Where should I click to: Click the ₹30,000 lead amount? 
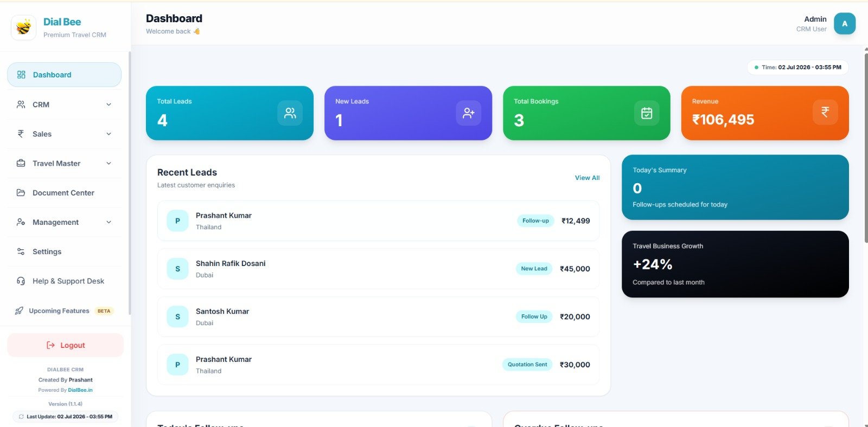pos(575,365)
